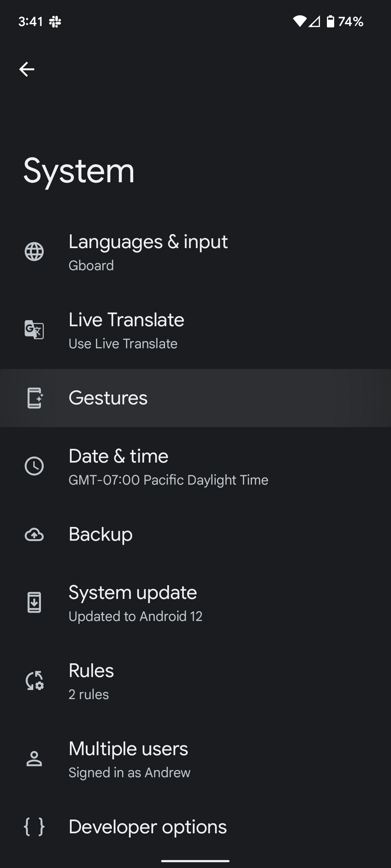Tap the globe icon for Languages
Screen dimensions: 391x868
coord(34,252)
